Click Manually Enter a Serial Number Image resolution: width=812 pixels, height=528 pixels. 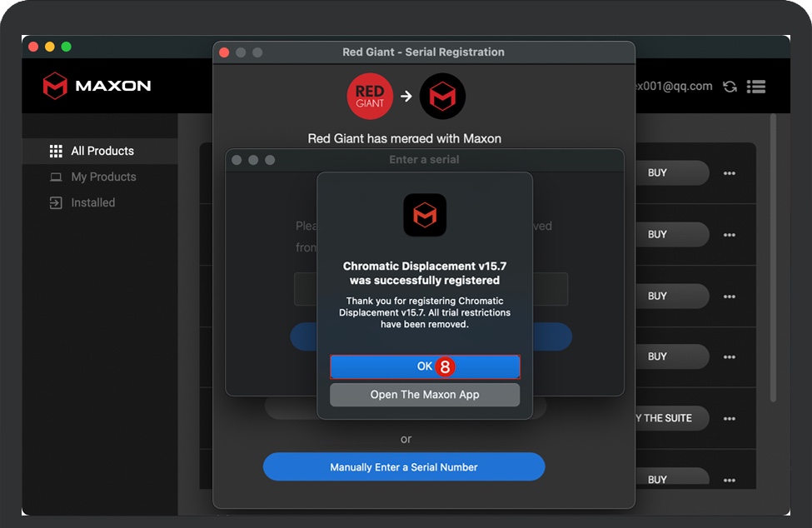pyautogui.click(x=404, y=467)
